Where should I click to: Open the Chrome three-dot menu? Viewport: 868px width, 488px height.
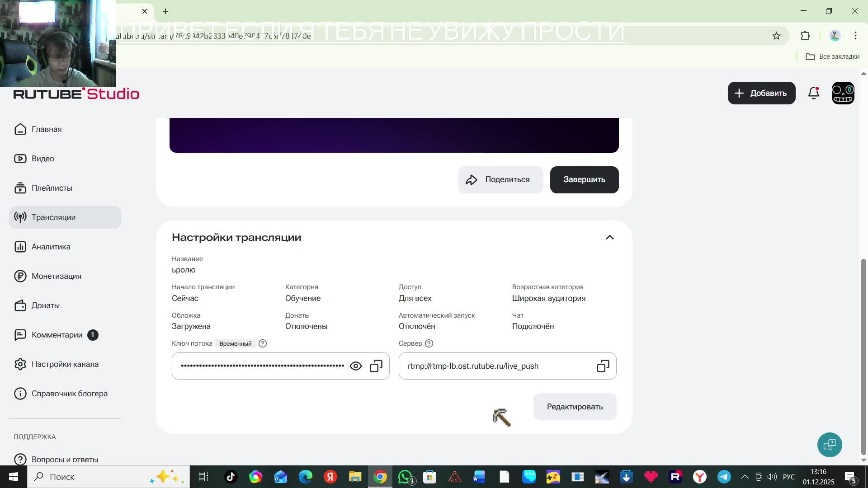[855, 36]
